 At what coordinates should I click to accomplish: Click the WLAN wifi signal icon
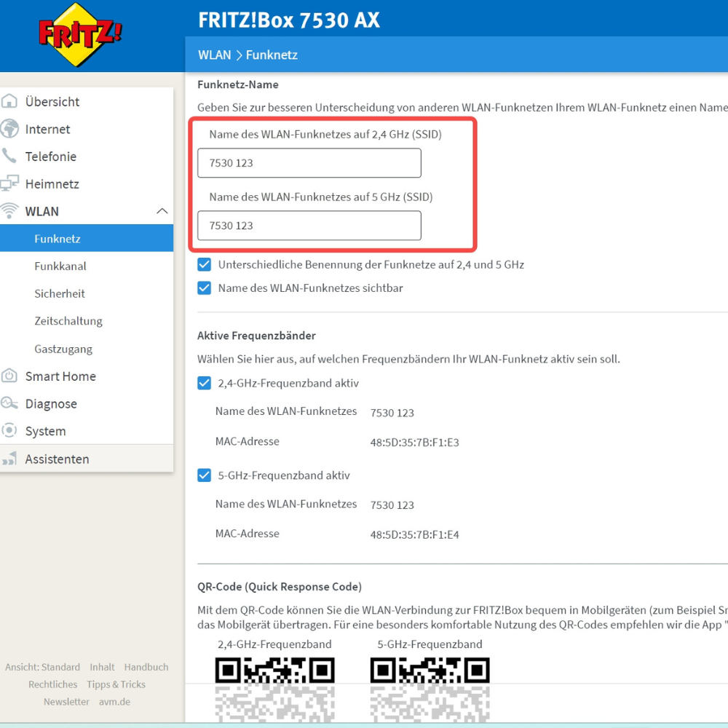(x=9, y=211)
